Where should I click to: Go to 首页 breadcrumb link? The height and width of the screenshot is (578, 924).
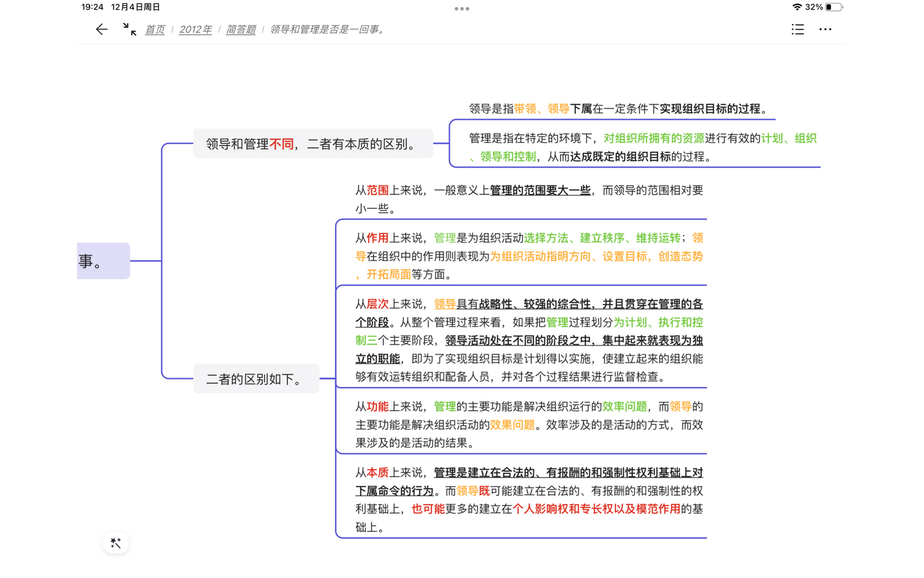[x=155, y=30]
